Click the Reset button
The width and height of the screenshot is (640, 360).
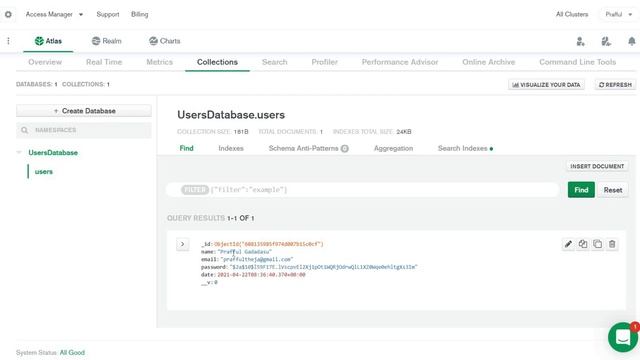tap(613, 190)
